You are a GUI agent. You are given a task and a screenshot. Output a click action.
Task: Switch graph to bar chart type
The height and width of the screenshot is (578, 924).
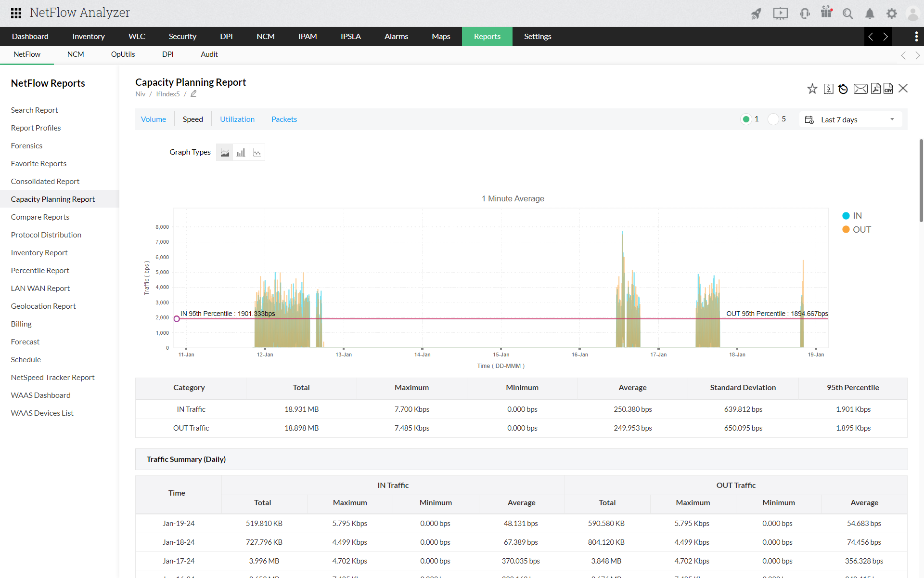coord(241,152)
